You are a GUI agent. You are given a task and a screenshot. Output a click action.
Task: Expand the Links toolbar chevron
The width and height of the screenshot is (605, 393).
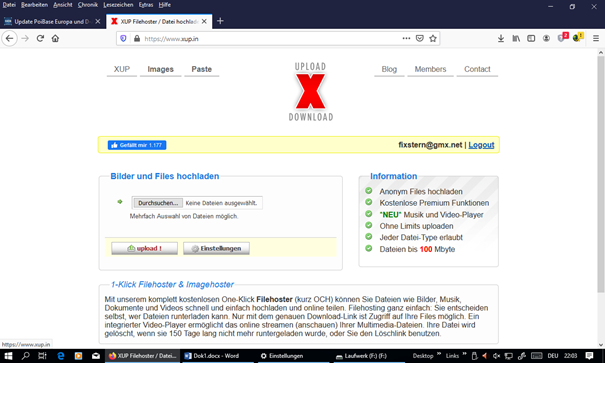[464, 354]
